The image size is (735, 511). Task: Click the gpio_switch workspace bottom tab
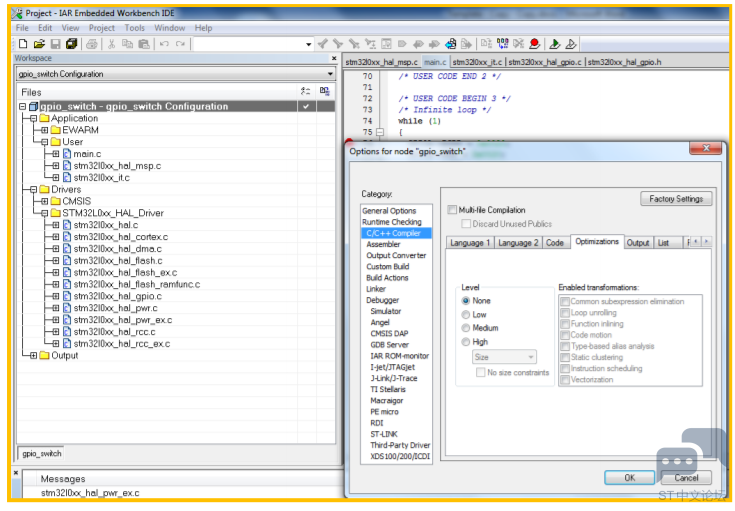point(41,453)
